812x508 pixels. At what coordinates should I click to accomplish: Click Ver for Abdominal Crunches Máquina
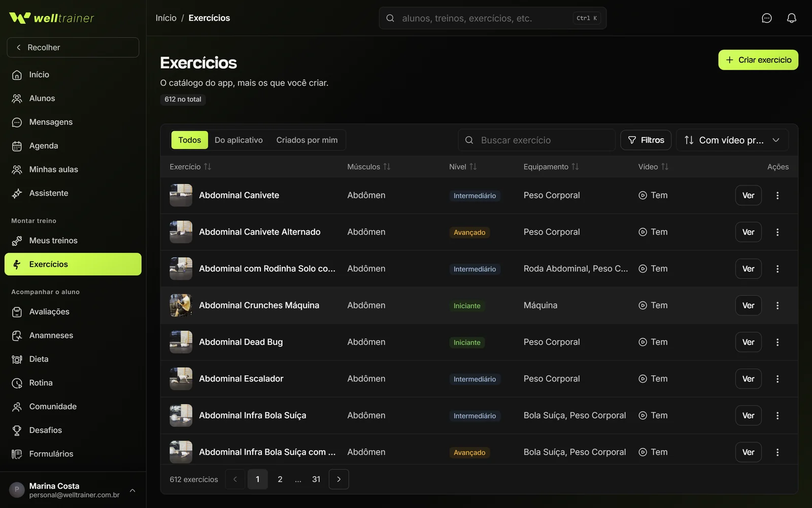click(748, 305)
